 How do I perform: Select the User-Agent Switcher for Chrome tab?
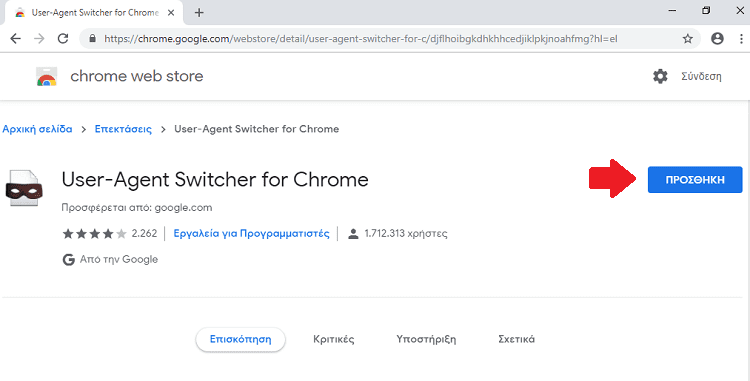point(94,13)
